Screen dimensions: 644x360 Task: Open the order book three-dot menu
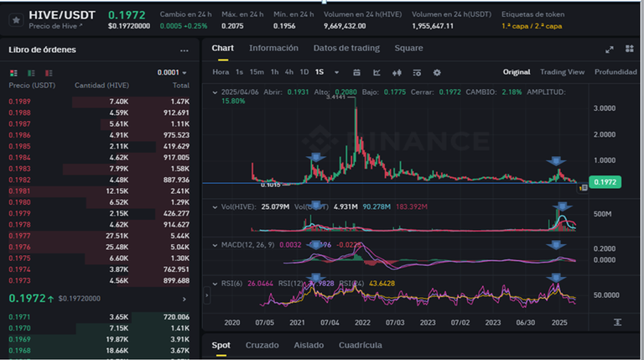184,50
